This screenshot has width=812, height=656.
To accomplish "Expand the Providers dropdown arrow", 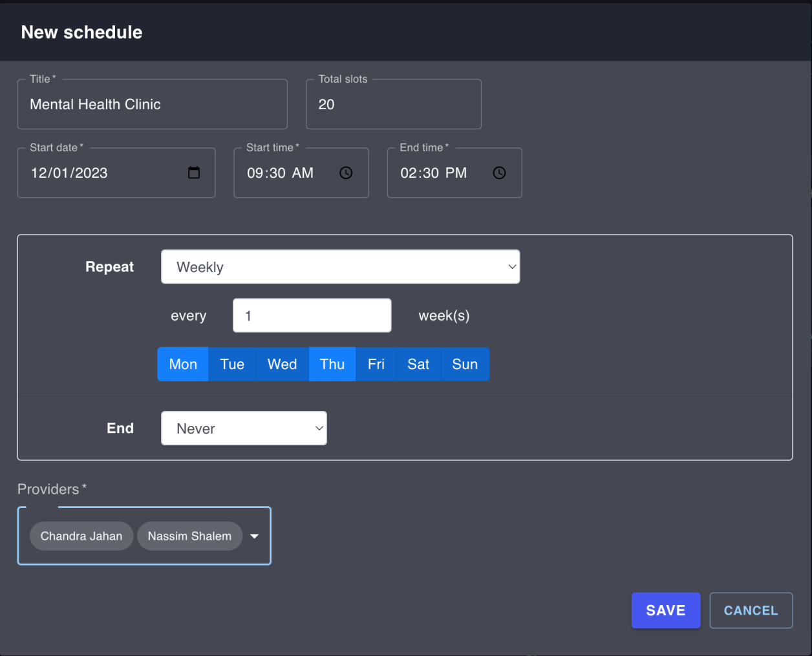I will pos(254,536).
